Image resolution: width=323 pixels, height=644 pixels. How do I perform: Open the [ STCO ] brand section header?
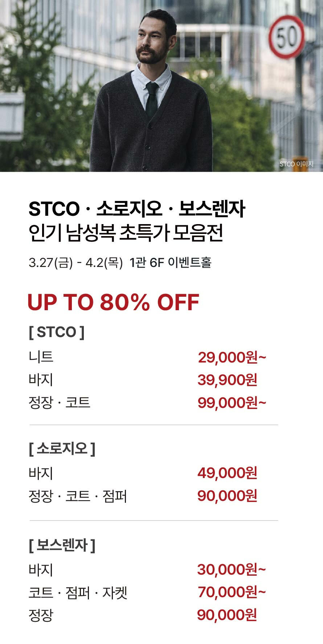point(57,332)
